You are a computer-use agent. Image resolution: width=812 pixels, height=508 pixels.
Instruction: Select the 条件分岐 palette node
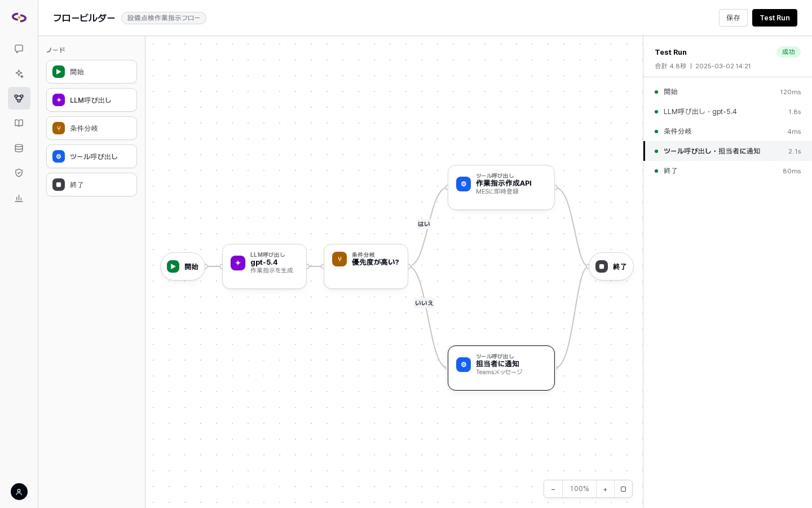[x=91, y=128]
